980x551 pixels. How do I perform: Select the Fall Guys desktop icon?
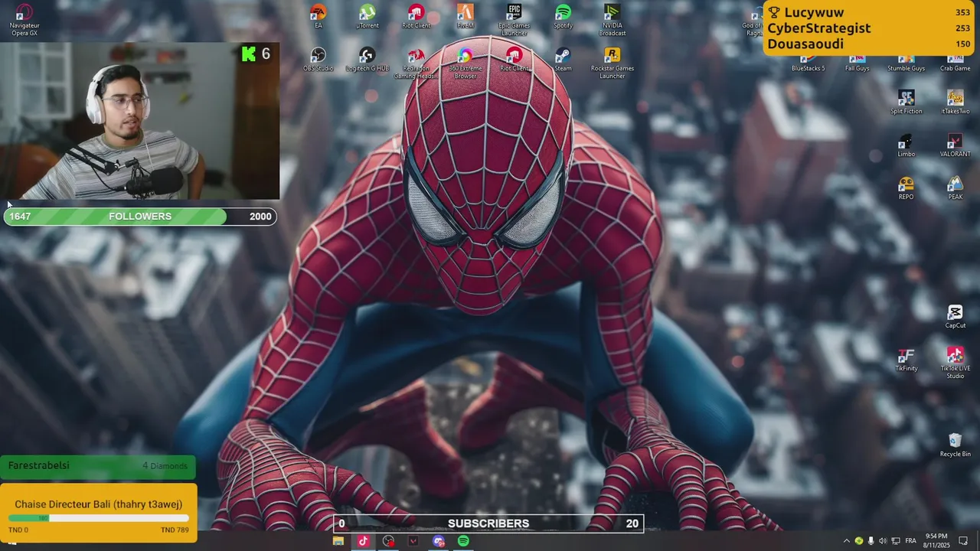[x=857, y=64]
